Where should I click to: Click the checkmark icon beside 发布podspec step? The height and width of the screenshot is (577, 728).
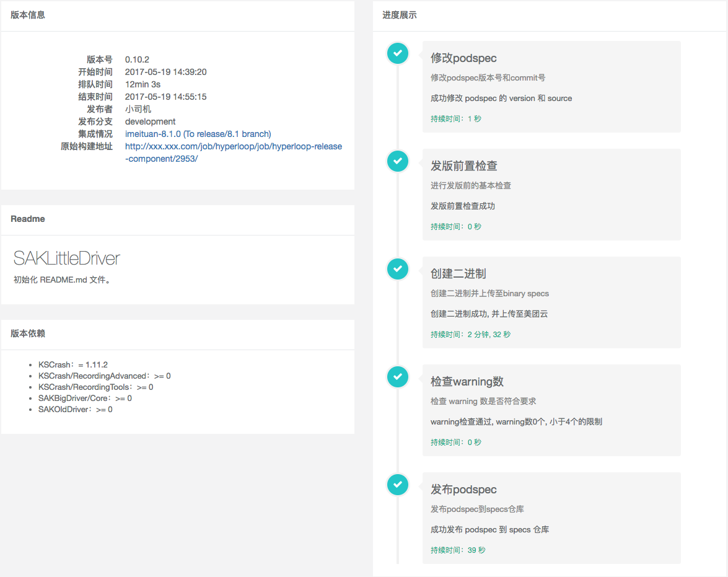[x=398, y=485]
